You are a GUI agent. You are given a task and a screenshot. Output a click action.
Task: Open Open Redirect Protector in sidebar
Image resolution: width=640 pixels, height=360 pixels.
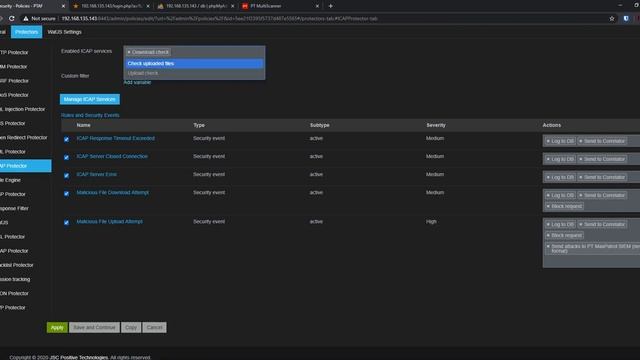point(24,138)
